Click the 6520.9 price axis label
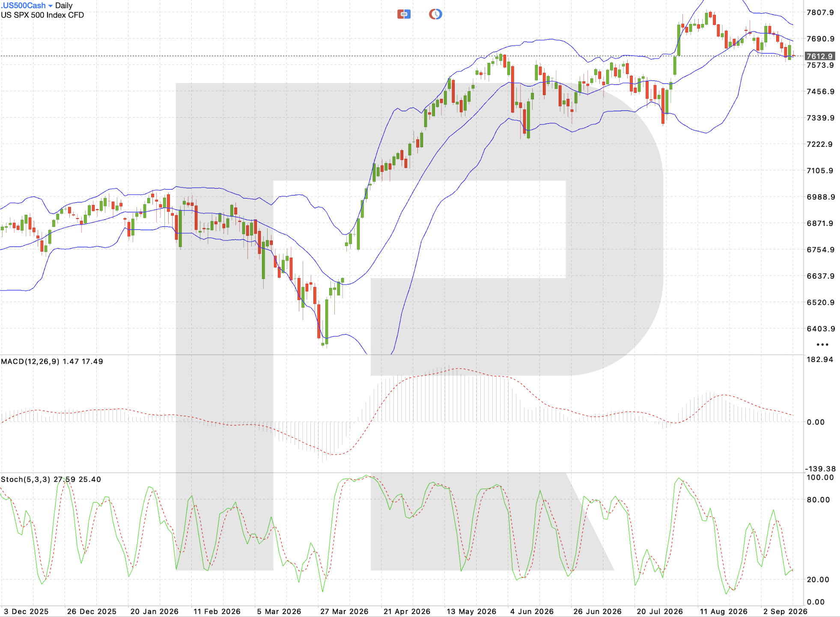 click(x=820, y=303)
